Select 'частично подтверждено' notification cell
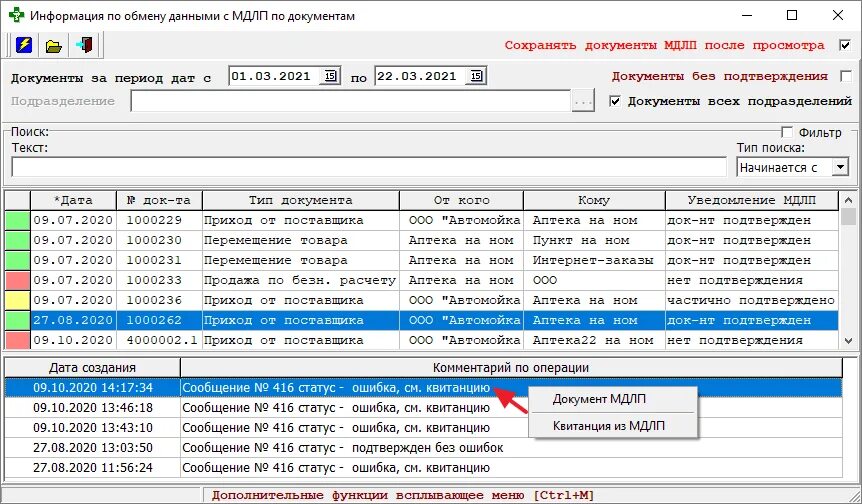The width and height of the screenshot is (862, 504). [752, 300]
